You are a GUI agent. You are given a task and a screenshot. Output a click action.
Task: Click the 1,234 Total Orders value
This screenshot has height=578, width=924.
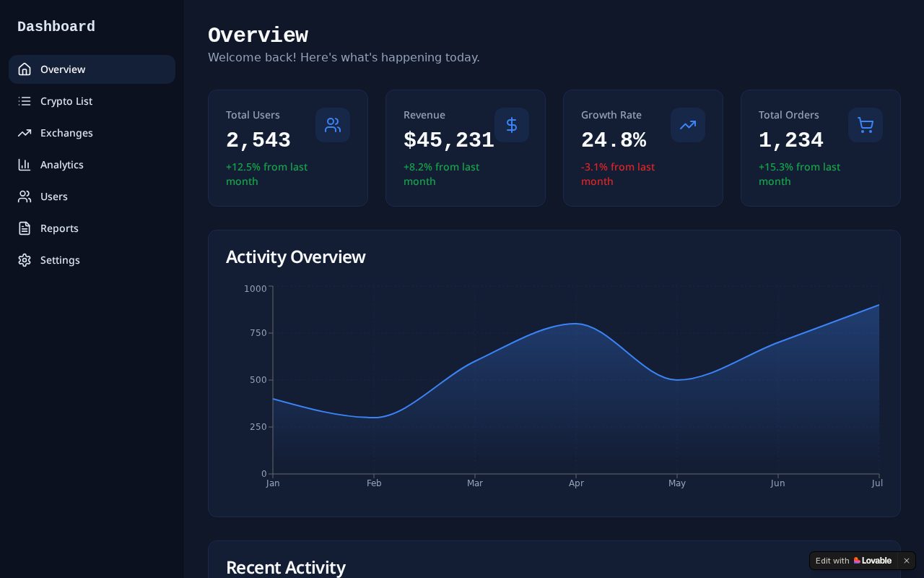tap(791, 140)
